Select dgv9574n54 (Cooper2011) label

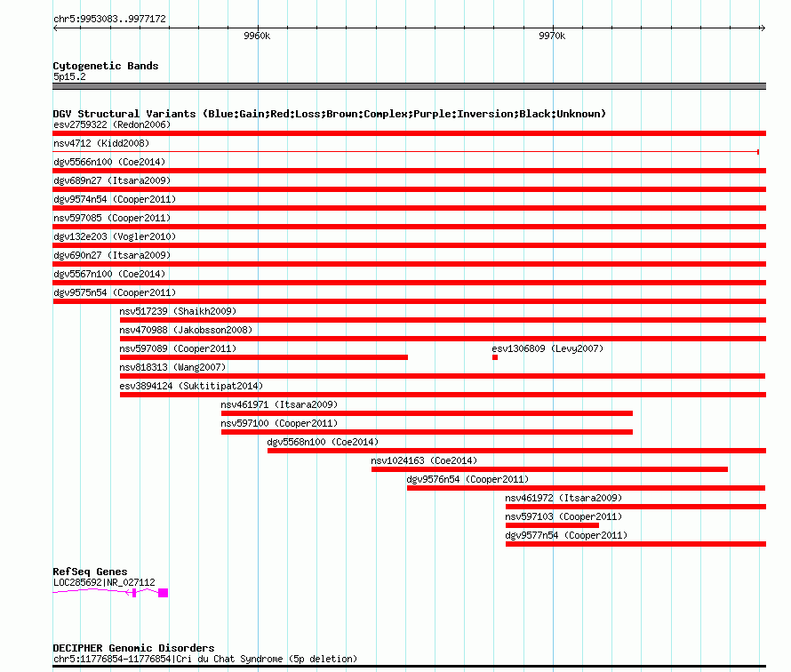pos(115,199)
